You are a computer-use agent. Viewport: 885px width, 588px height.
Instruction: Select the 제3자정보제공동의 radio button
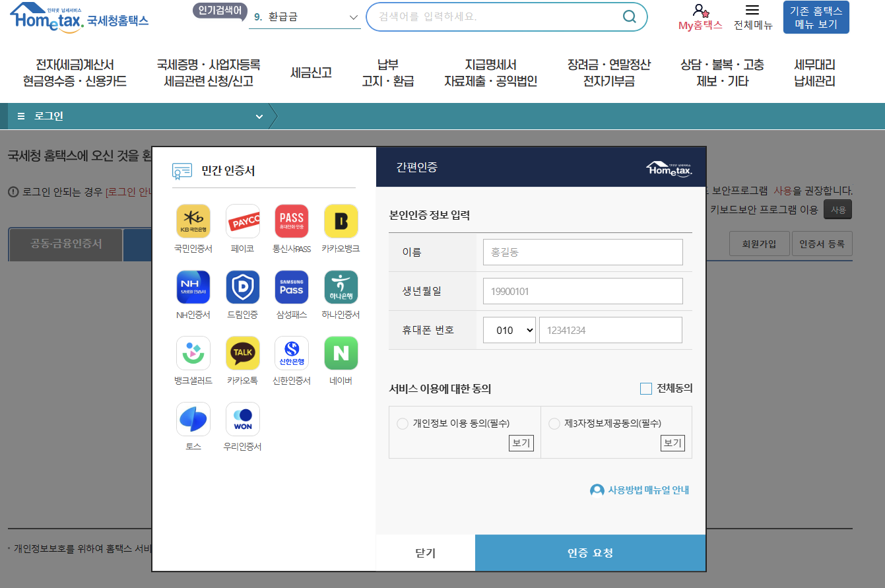click(554, 423)
